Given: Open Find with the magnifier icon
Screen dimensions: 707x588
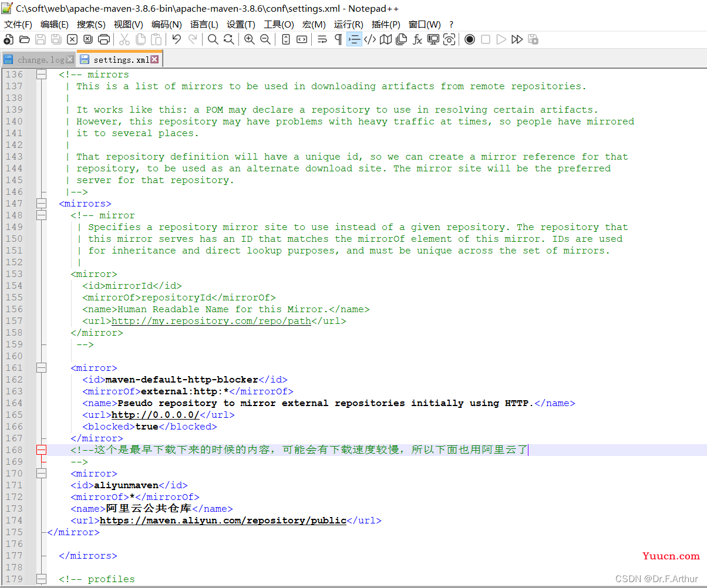Looking at the screenshot, I should coord(213,39).
